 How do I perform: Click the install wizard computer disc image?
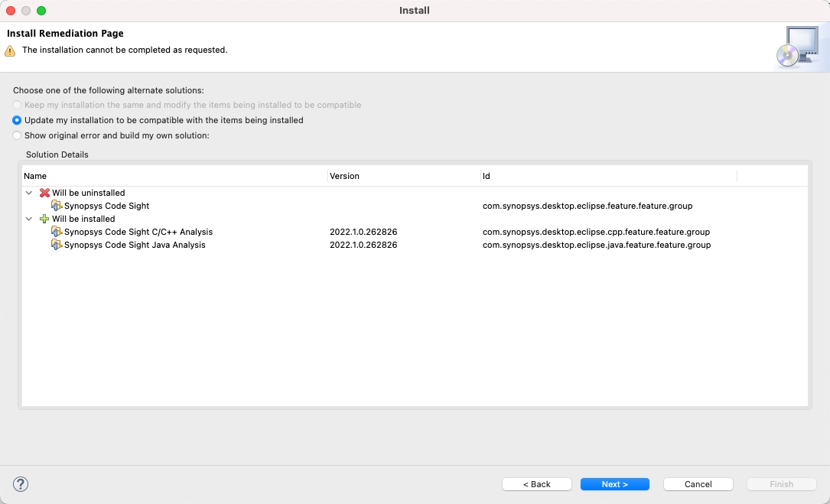tap(799, 47)
